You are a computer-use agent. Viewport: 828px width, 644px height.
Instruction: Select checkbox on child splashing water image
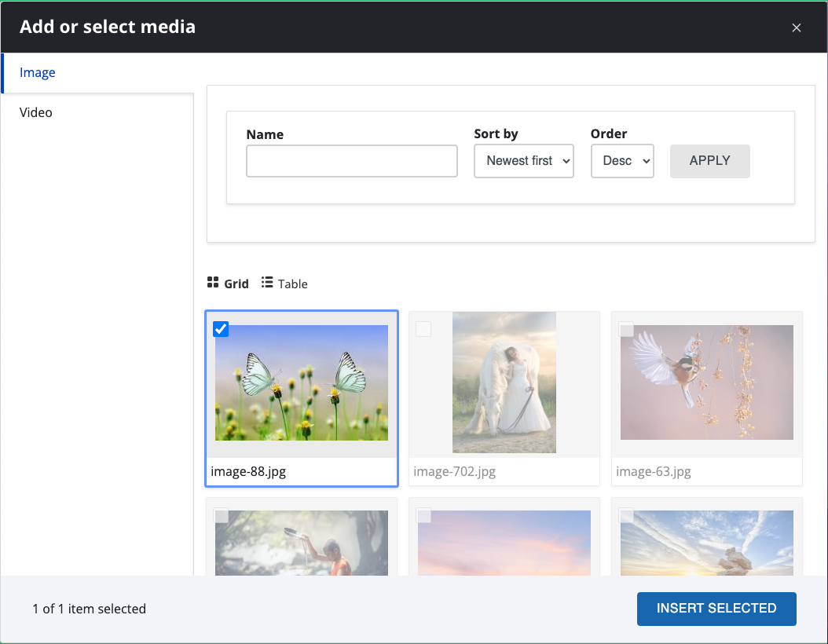click(x=222, y=516)
